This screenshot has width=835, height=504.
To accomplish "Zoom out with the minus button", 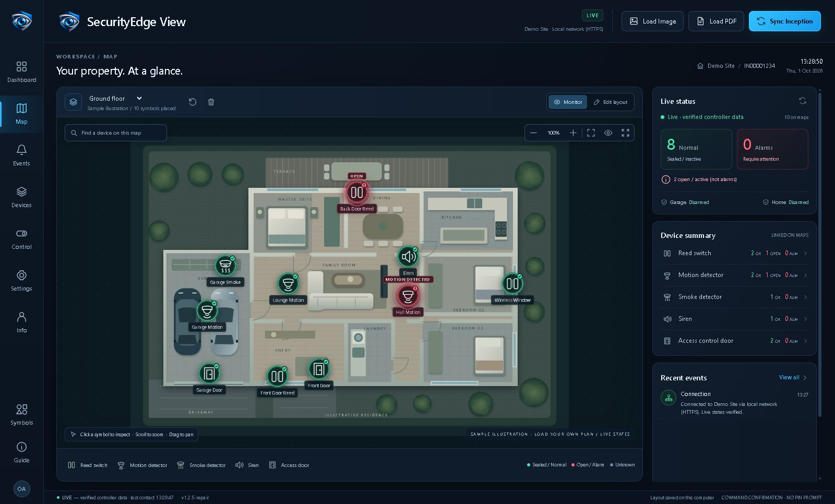I will [533, 133].
